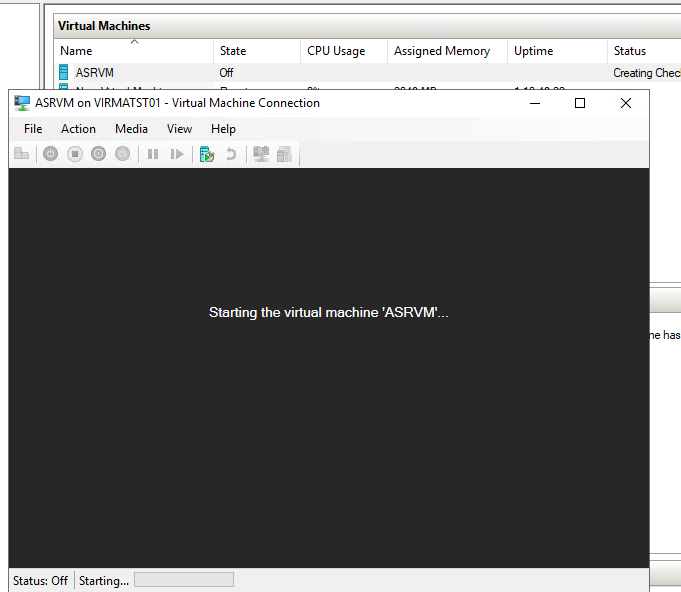This screenshot has height=592, width=681.
Task: Open the File menu
Action: [x=33, y=129]
